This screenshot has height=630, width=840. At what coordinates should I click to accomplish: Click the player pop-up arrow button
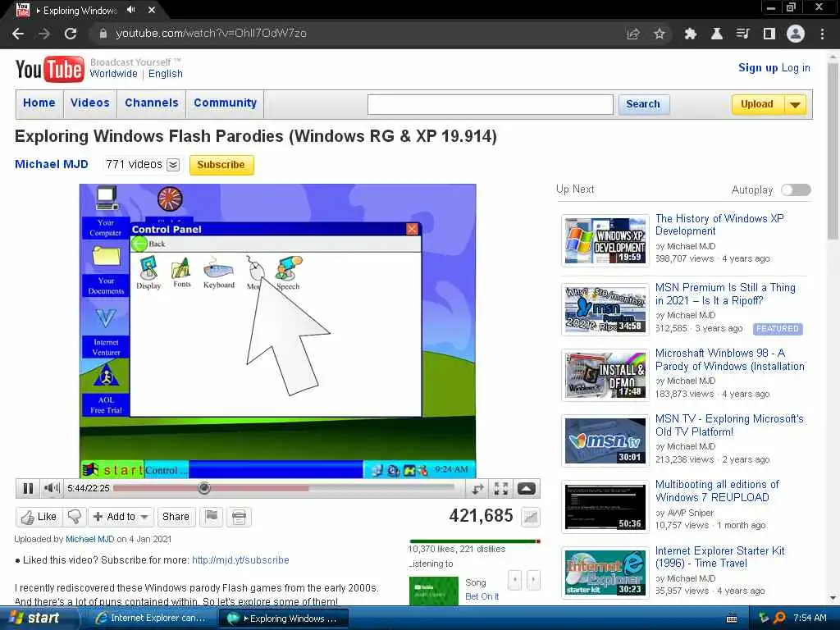coord(526,488)
